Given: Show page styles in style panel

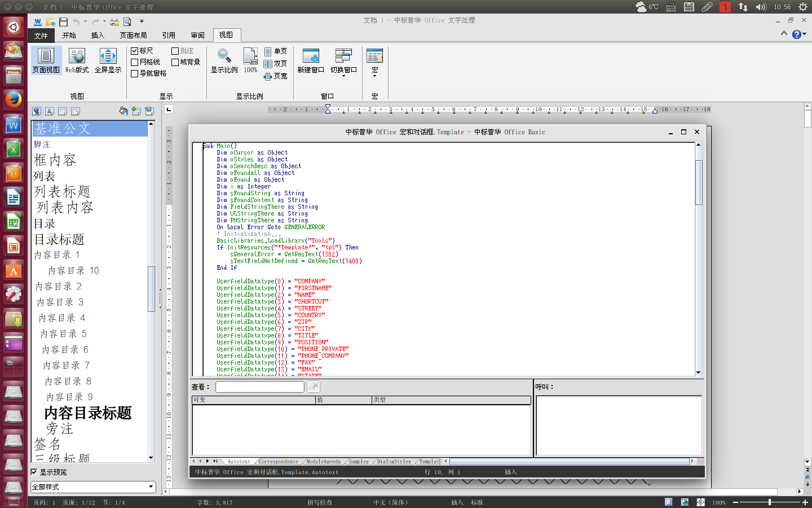Looking at the screenshot, I should coord(76,111).
